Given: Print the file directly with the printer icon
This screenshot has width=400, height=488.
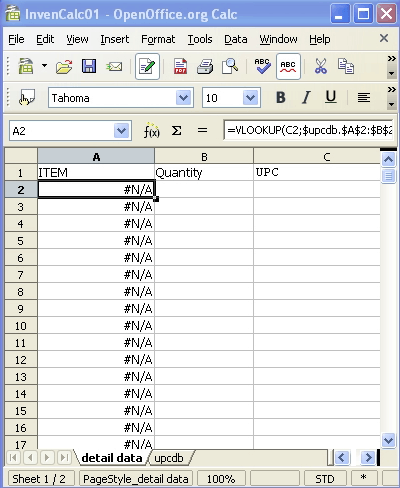Looking at the screenshot, I should (205, 66).
